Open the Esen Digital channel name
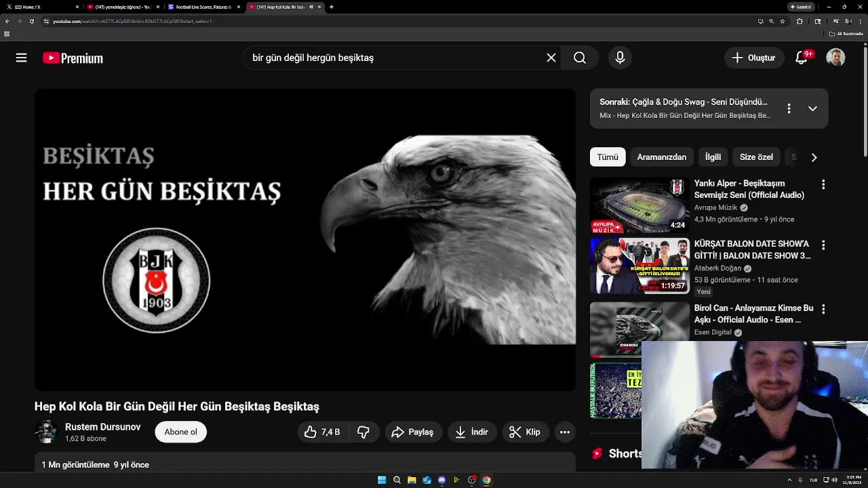Image resolution: width=868 pixels, height=488 pixels. coord(713,332)
